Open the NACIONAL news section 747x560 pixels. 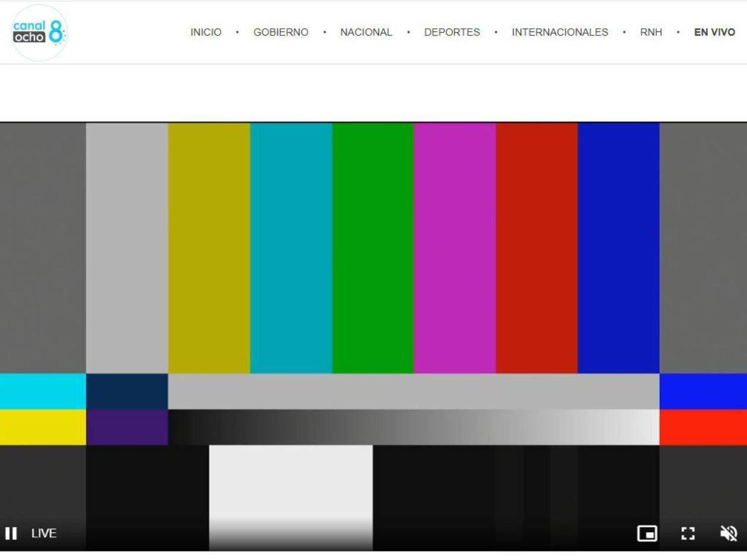(x=366, y=33)
